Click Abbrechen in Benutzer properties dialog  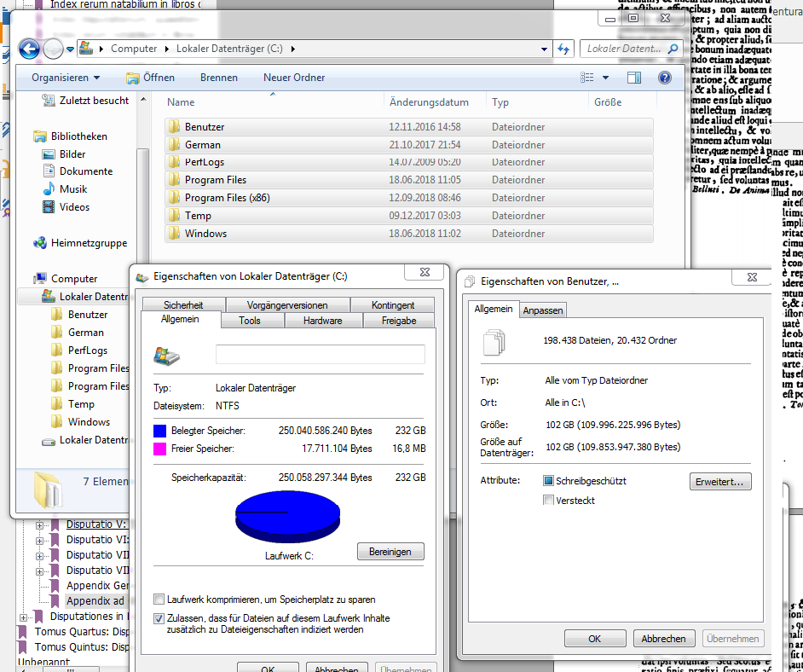664,639
